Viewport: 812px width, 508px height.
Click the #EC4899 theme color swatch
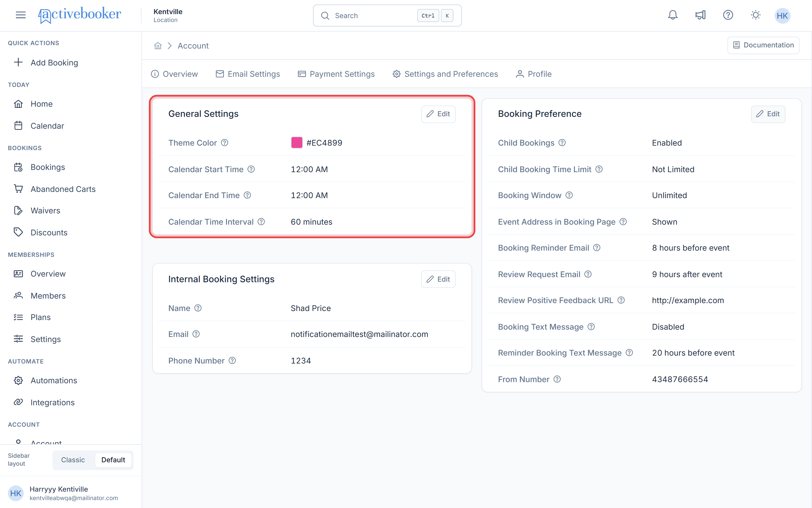pyautogui.click(x=297, y=143)
